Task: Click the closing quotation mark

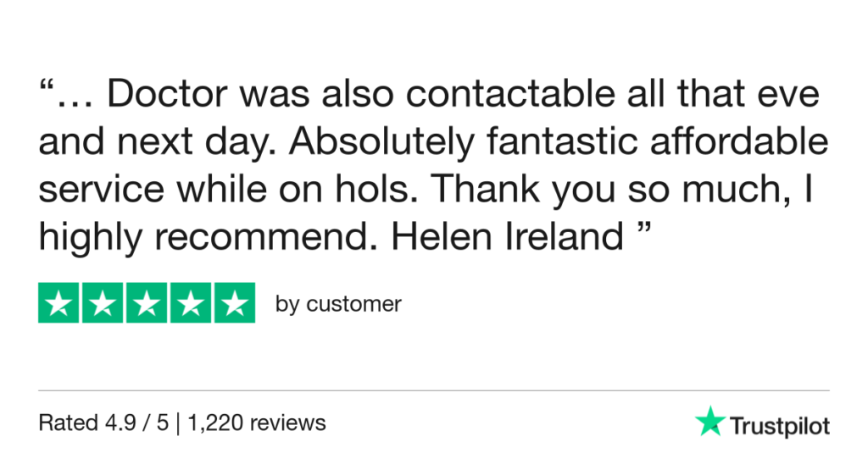Action: (643, 230)
